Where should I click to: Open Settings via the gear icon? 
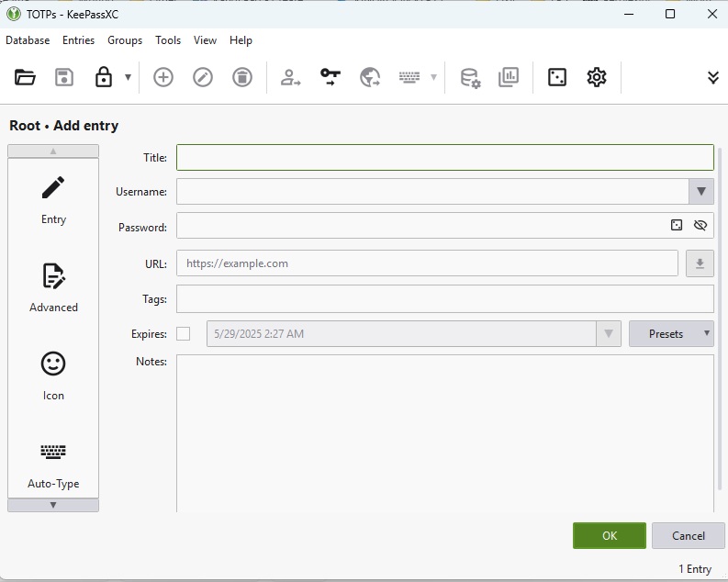tap(597, 78)
